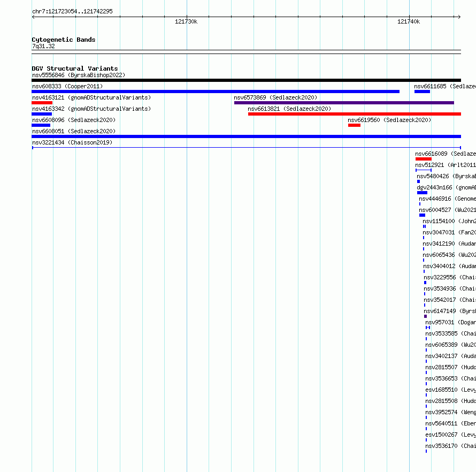Select the blue nsv6608051 variant bar
Screen dimensions: 476x472
click(246, 136)
